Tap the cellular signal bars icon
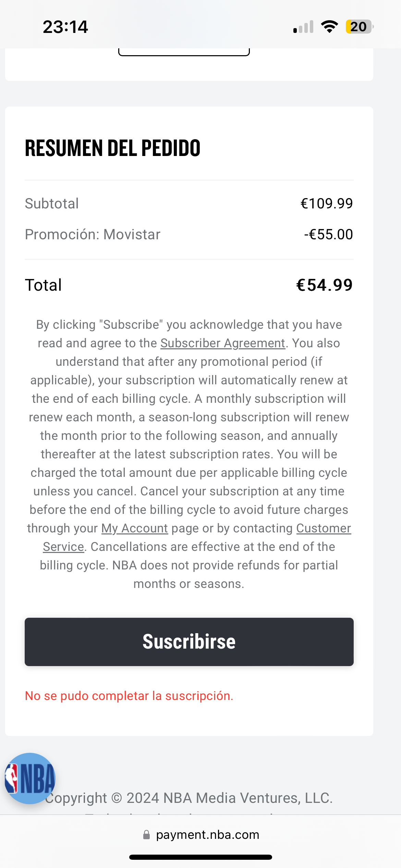401x868 pixels. tap(303, 27)
